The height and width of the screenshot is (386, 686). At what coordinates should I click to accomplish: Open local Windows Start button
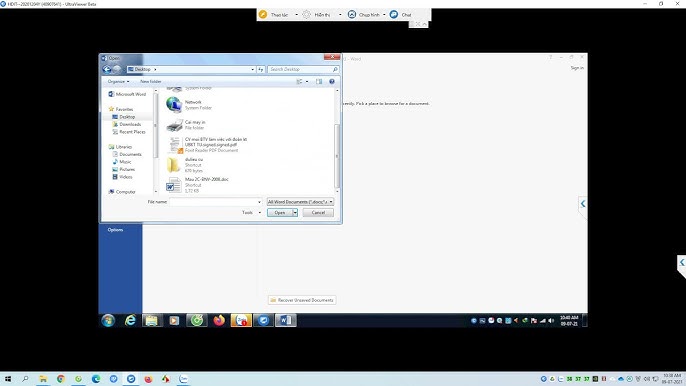7,379
